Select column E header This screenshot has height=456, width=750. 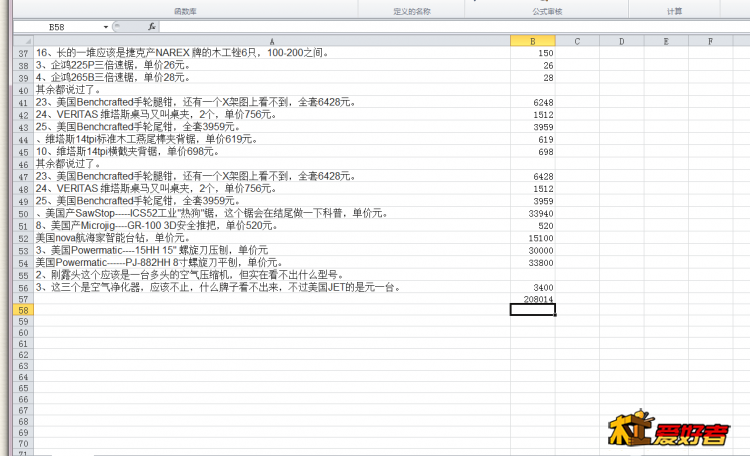tap(666, 41)
